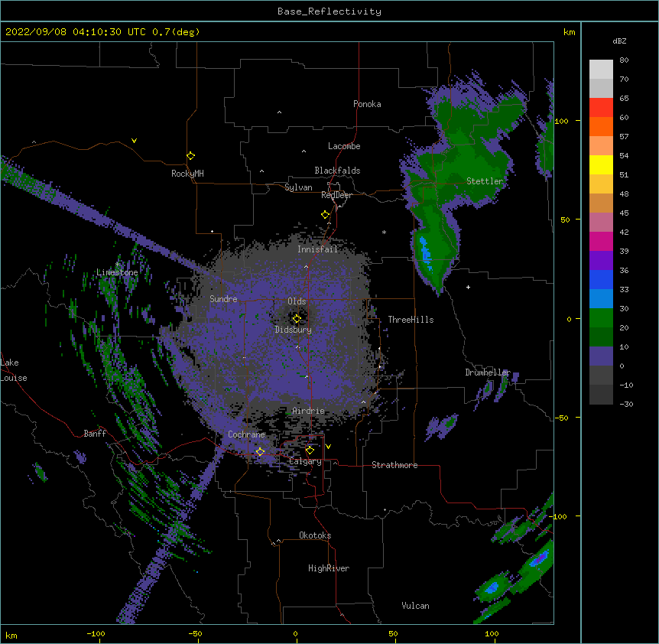The width and height of the screenshot is (659, 644).
Task: Click the Blackfalds city label
Action: (337, 171)
